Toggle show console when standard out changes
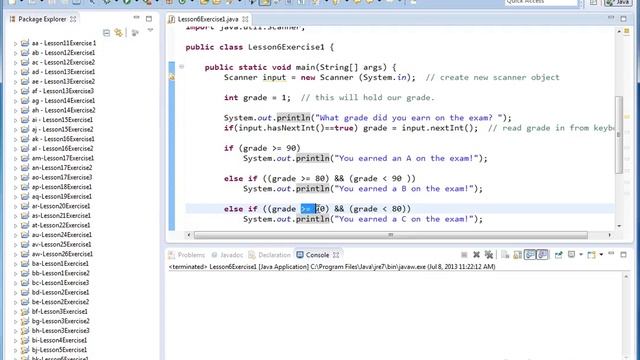This screenshot has width=640, height=360. pos(530,255)
